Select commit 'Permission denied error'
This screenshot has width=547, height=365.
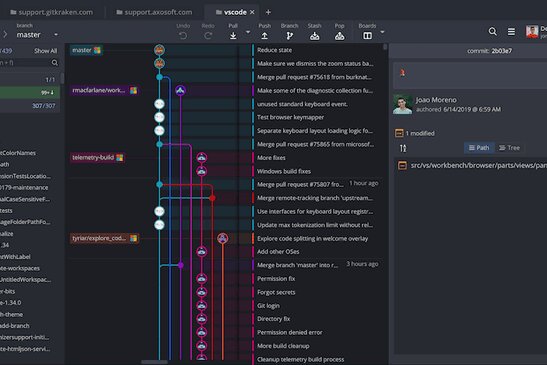pyautogui.click(x=290, y=333)
